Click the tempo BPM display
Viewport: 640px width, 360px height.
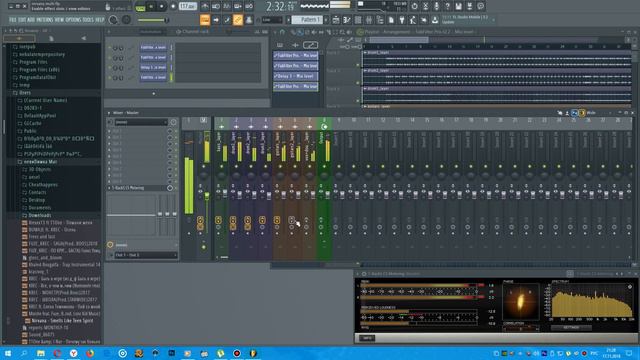188,7
